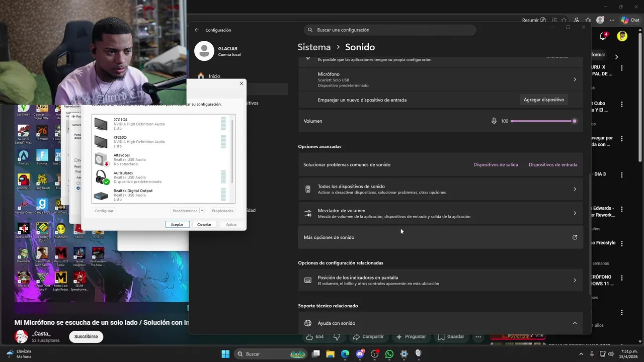Image resolution: width=644 pixels, height=362 pixels.
Task: Open the Micrófono Scarlett Solo USB row
Action: [x=440, y=79]
